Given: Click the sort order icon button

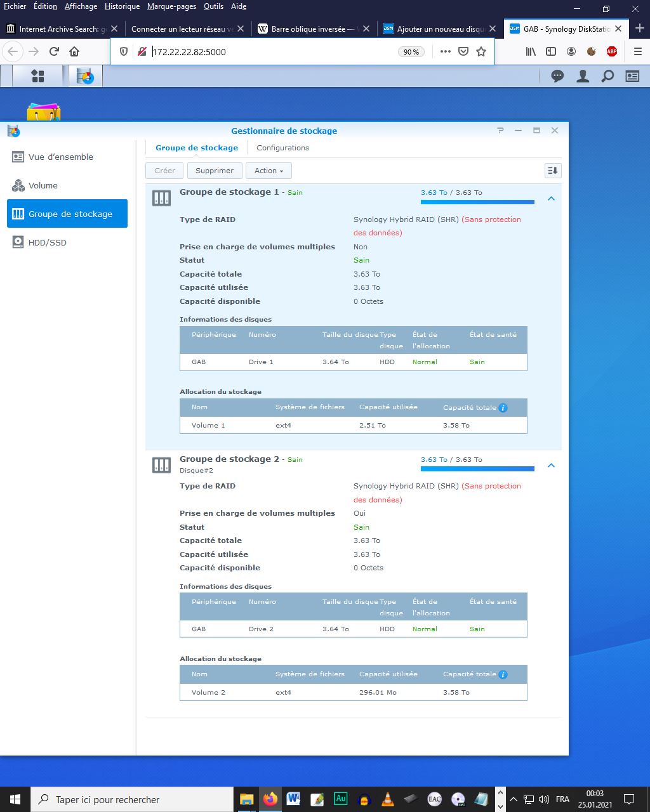Looking at the screenshot, I should click(x=553, y=171).
